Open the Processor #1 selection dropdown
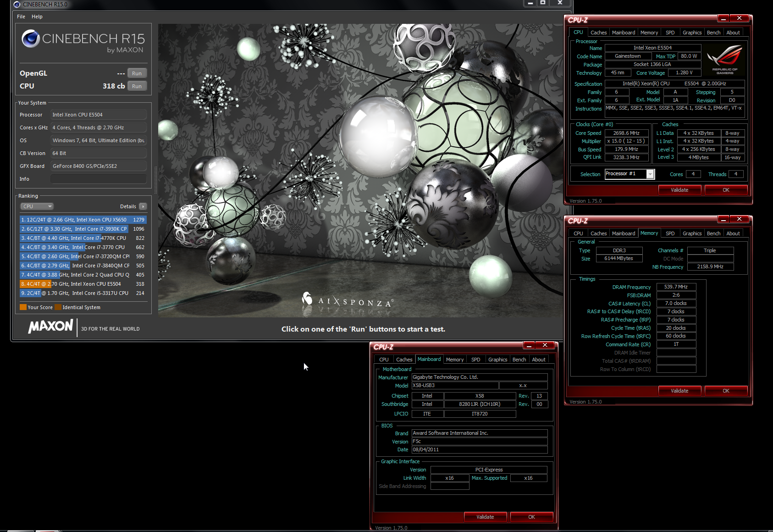The width and height of the screenshot is (773, 532). coord(629,174)
